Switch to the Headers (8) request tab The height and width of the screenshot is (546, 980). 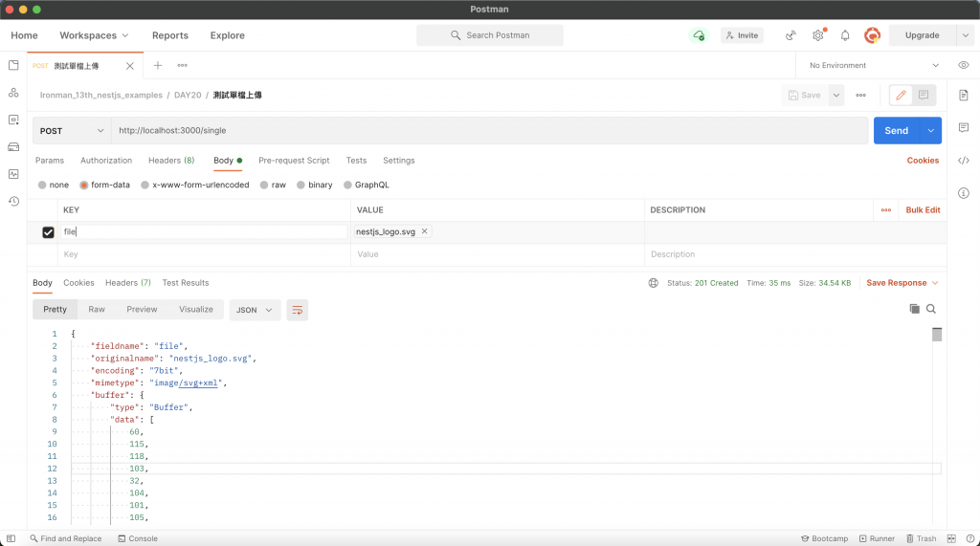point(171,161)
